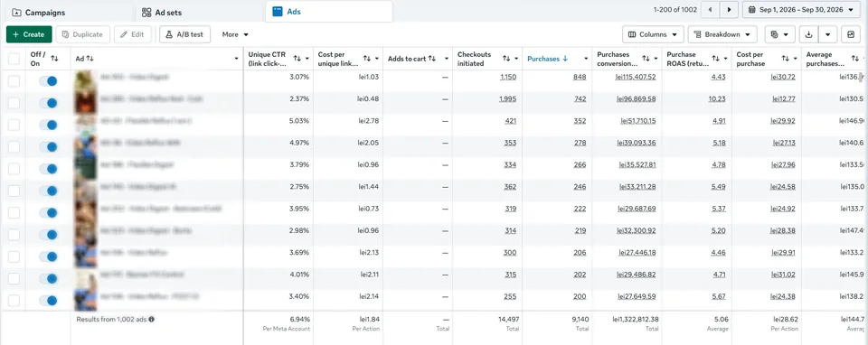
Task: Open the Breakdown dropdown
Action: click(x=722, y=34)
